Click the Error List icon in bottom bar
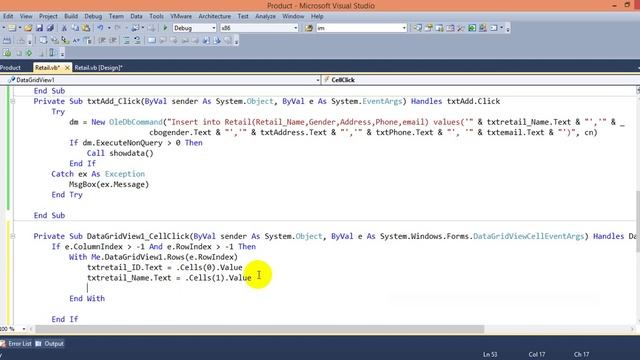 point(3,344)
